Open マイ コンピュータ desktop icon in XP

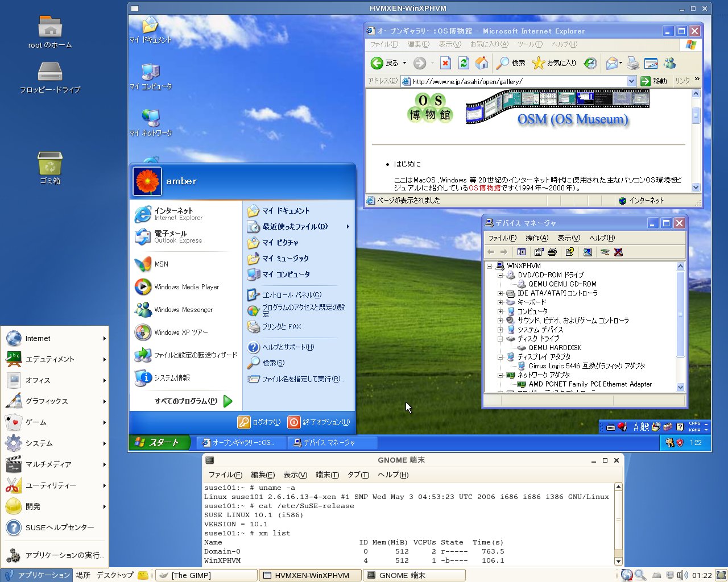pos(151,76)
